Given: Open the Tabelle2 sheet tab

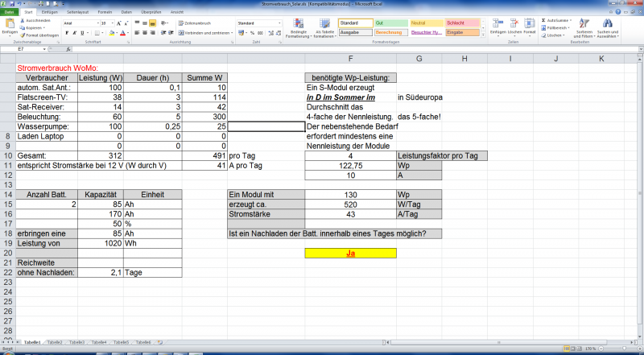Looking at the screenshot, I should (55, 342).
